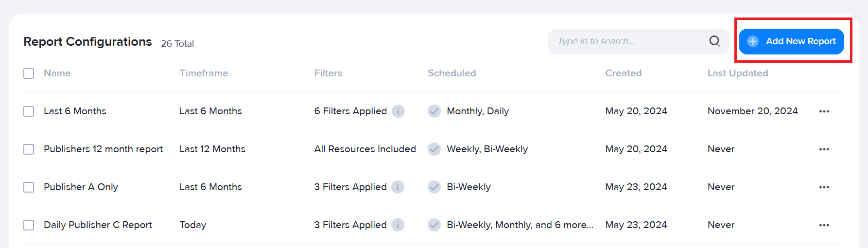Select the Publishers 12 month report checkbox
868x248 pixels.
29,149
